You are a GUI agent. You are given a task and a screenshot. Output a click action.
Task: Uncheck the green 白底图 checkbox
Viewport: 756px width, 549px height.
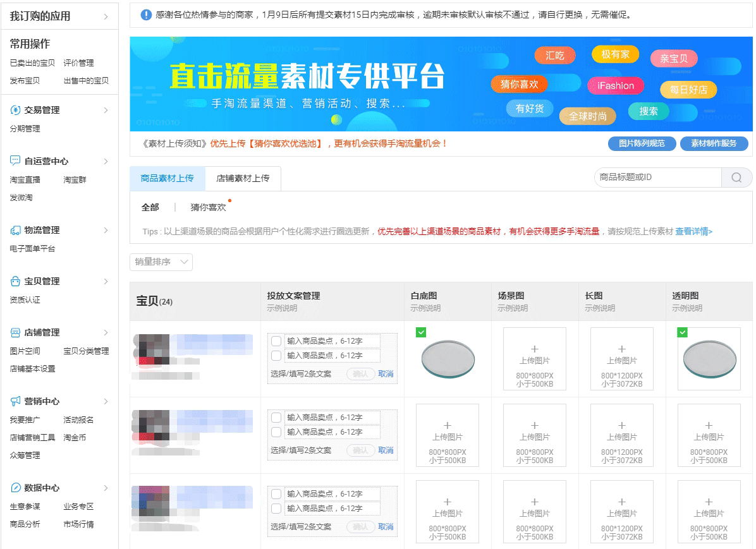click(421, 332)
